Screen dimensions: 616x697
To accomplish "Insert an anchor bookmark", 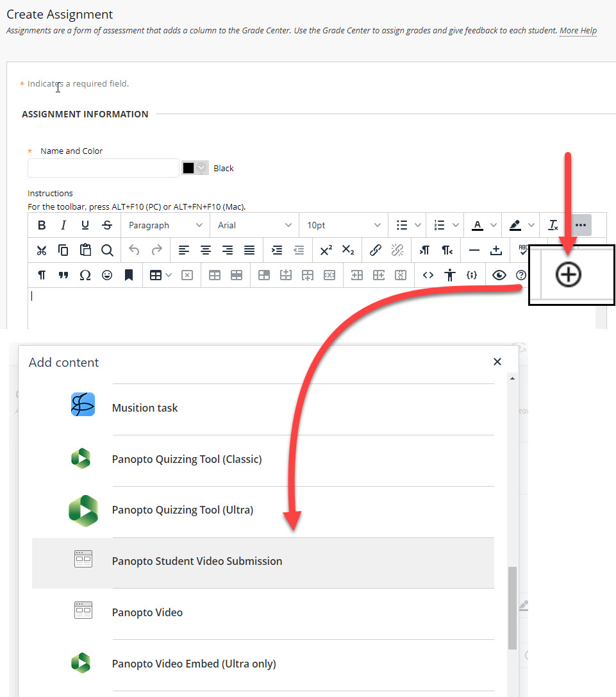I will click(129, 275).
